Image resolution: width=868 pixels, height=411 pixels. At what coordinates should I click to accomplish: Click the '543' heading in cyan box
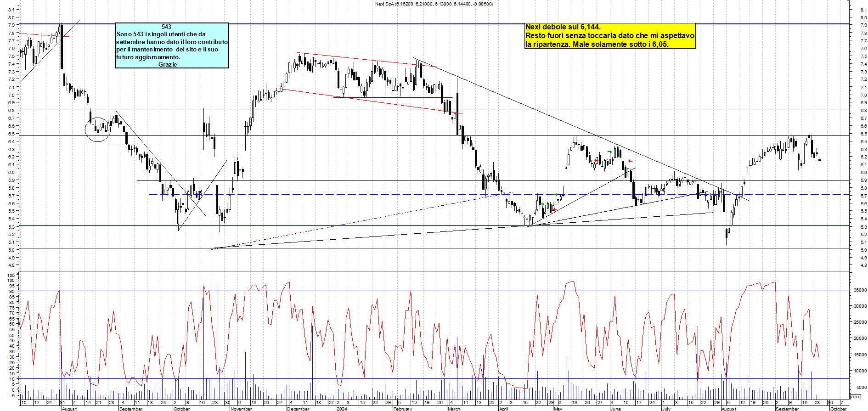click(x=166, y=27)
